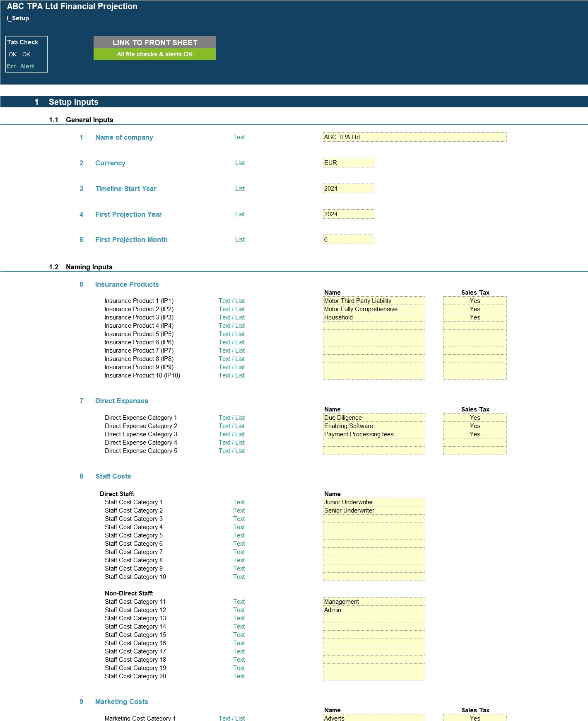The width and height of the screenshot is (588, 721).
Task: Open the Currency EUR list cell
Action: click(x=348, y=163)
